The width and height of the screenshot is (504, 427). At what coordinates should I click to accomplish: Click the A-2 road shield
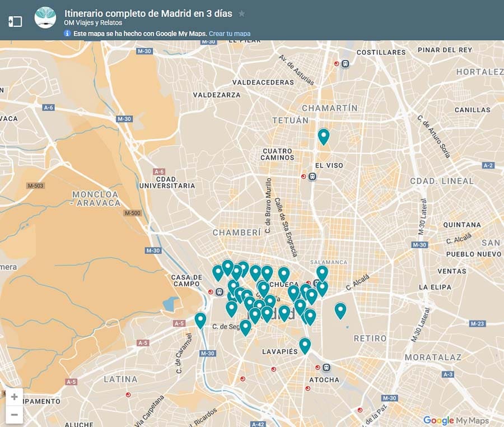488,165
